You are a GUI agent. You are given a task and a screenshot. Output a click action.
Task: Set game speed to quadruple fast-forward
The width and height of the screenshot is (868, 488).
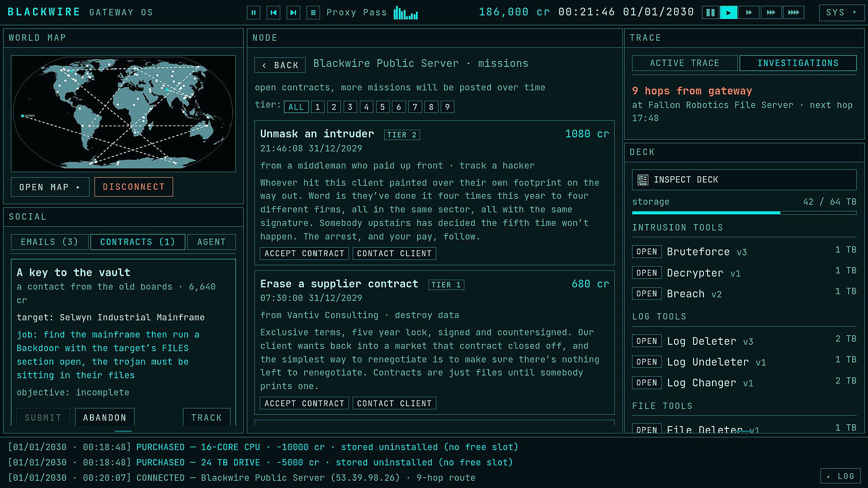coord(793,13)
